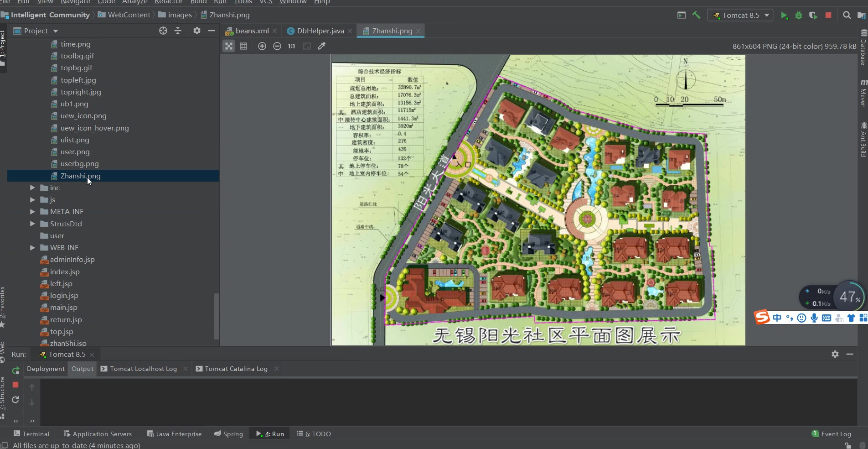Open the Database side panel
This screenshot has height=449, width=868.
click(x=863, y=47)
